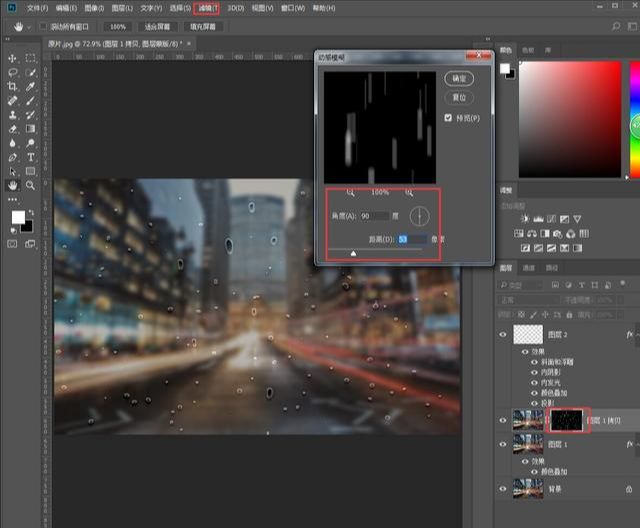Hide layer 图层 1
Screen dimensions: 640x528
503,444
